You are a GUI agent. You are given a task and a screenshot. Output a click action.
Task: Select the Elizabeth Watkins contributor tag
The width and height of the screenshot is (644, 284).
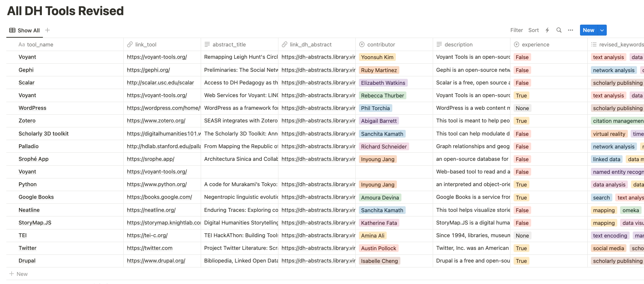tap(383, 83)
